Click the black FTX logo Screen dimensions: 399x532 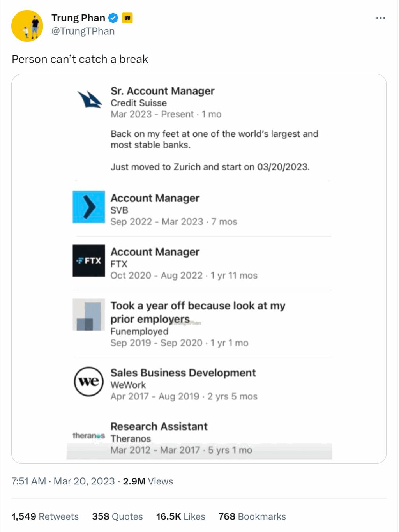coord(89,261)
